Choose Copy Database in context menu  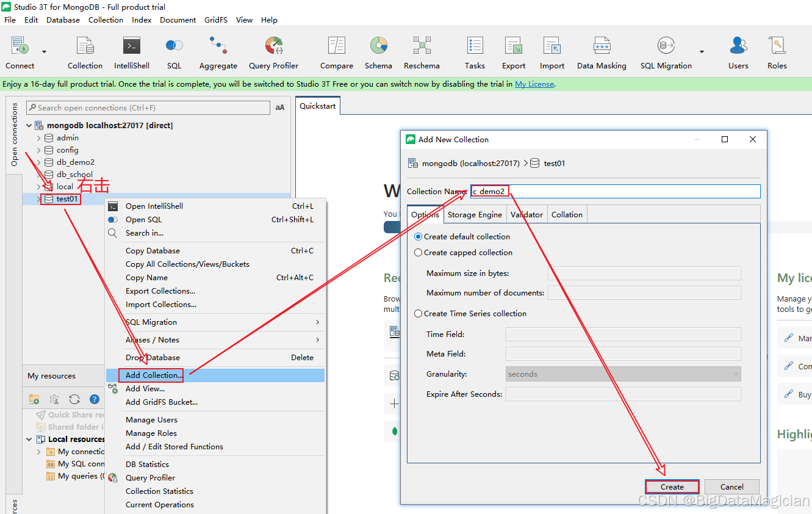215,250
